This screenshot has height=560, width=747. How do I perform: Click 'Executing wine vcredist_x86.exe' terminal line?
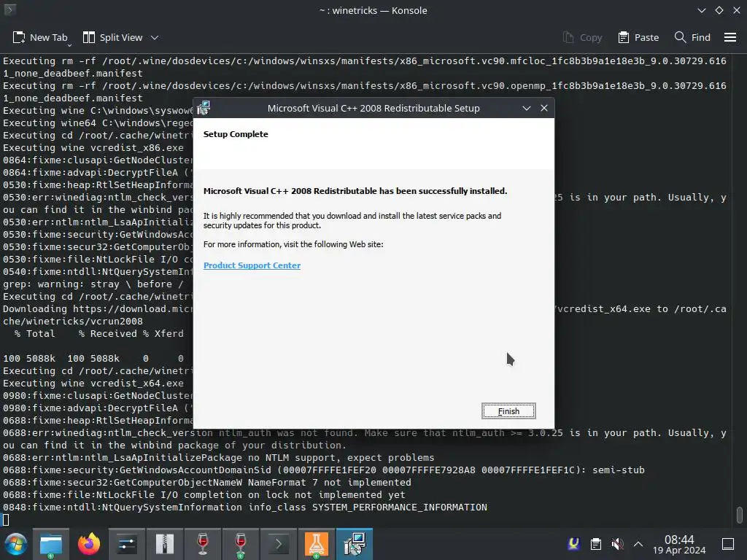tap(93, 147)
